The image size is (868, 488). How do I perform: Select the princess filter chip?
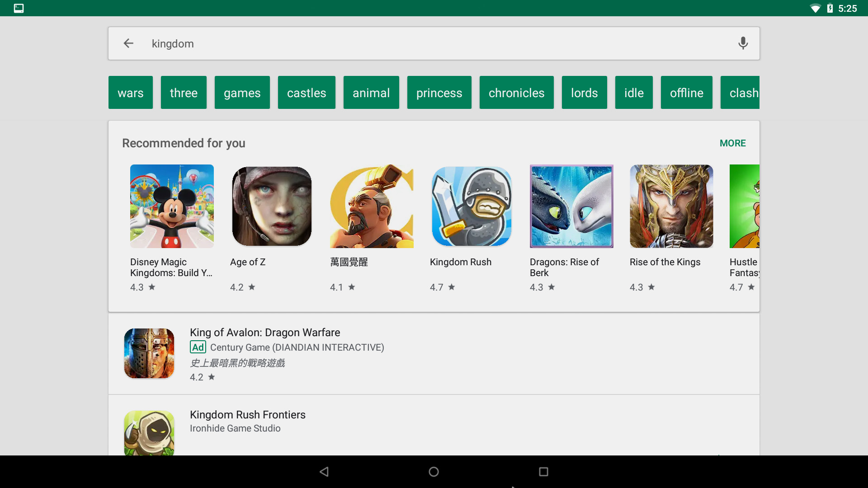click(439, 92)
